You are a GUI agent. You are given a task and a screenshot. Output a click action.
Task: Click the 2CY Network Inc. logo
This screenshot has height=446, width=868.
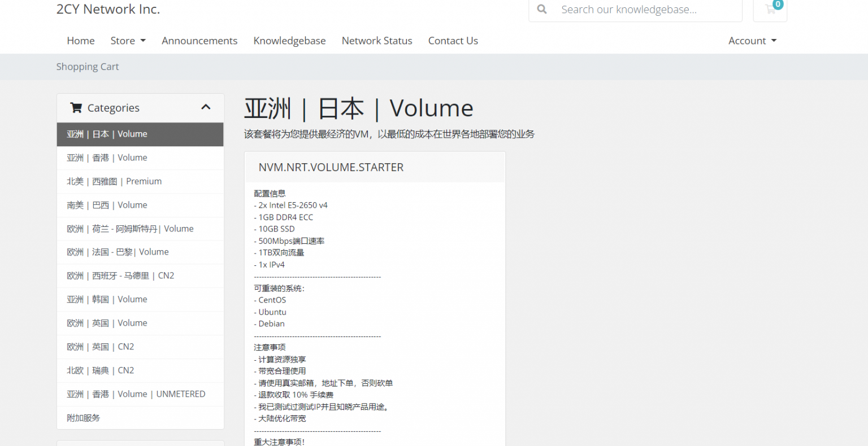point(108,10)
